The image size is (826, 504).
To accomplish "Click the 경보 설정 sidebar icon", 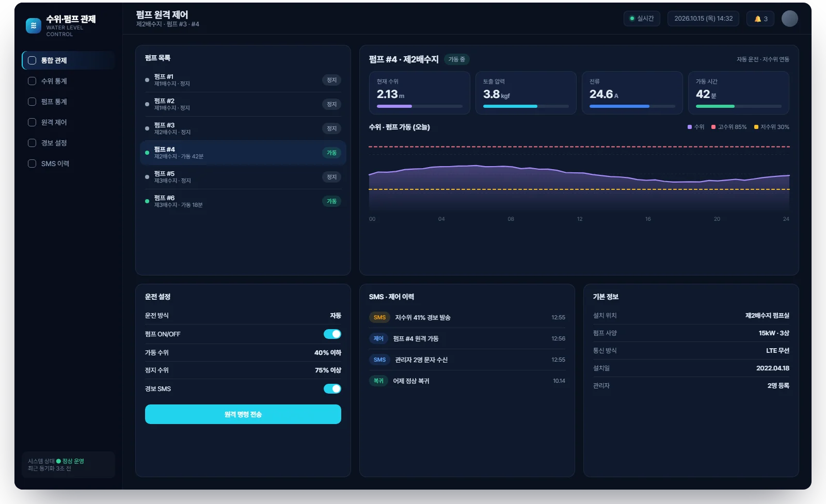I will (x=32, y=143).
